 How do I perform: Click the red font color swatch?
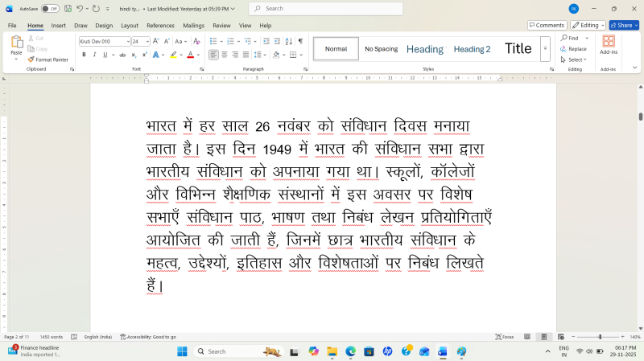[x=190, y=55]
